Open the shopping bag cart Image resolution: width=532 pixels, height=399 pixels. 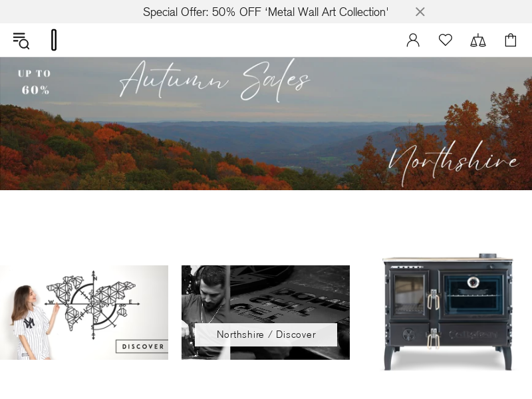click(x=510, y=40)
